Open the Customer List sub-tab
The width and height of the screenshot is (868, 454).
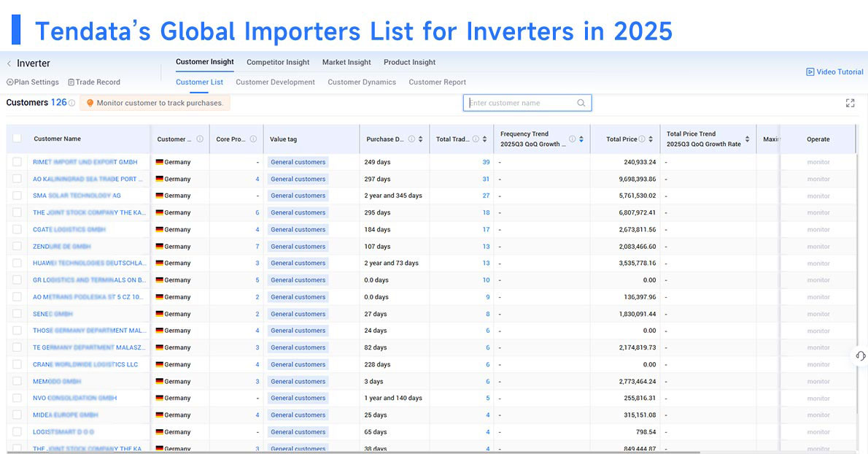(199, 82)
